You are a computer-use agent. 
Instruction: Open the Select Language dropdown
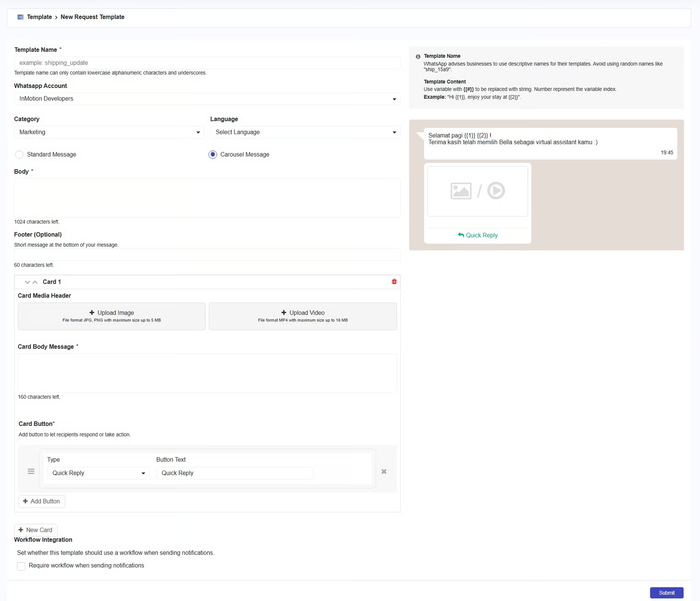click(x=305, y=132)
